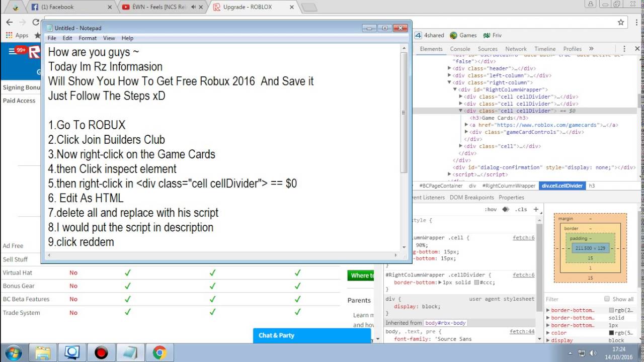Select h3 in the breadcrumb bar
644x362 pixels.
592,186
